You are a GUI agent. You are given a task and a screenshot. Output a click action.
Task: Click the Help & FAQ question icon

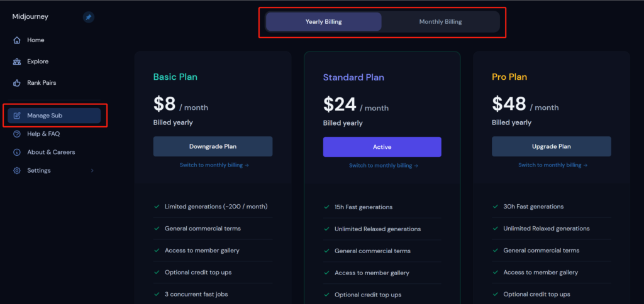17,134
